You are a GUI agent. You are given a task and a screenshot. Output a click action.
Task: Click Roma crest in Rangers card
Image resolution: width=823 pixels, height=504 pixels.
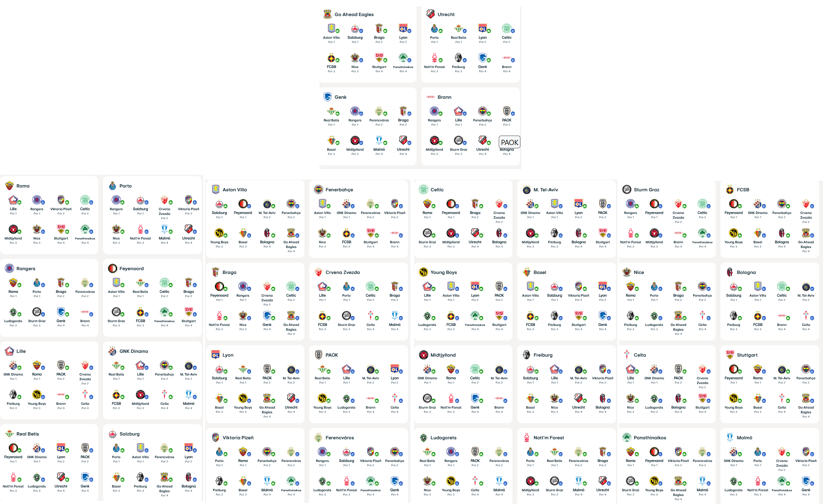(12, 283)
